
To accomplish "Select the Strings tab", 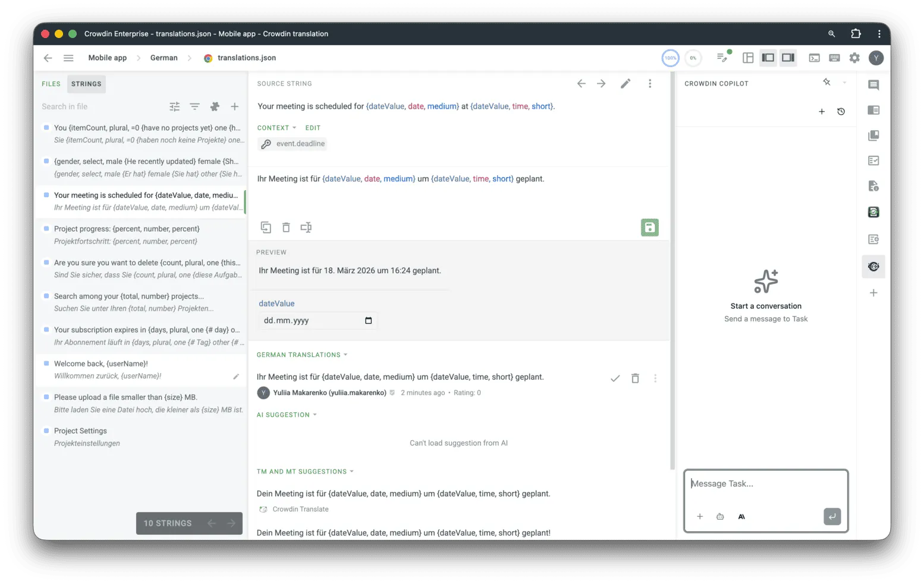I will pos(86,84).
